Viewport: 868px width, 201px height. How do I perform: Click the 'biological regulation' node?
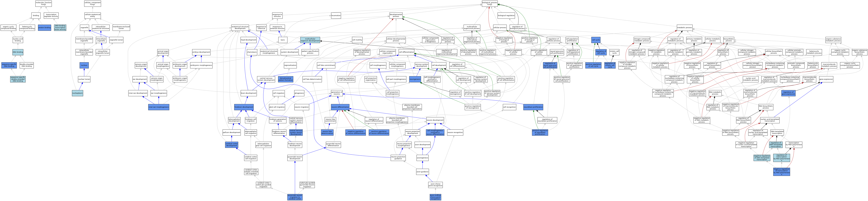click(506, 16)
